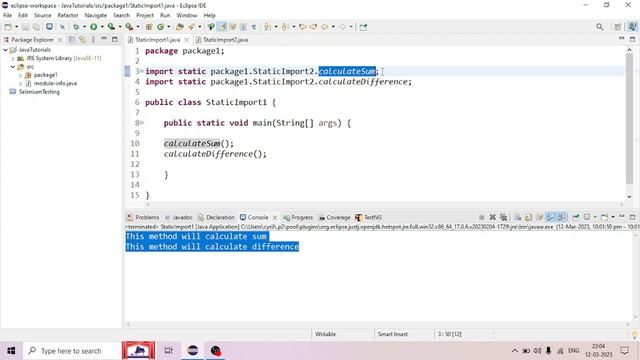640x360 pixels.
Task: Open the Window menu
Action: click(x=187, y=15)
